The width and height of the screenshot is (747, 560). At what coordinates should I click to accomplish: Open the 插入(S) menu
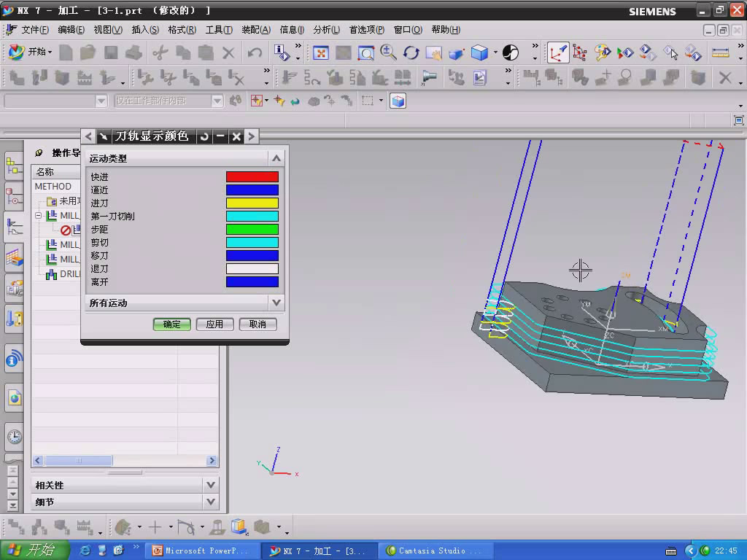click(145, 29)
